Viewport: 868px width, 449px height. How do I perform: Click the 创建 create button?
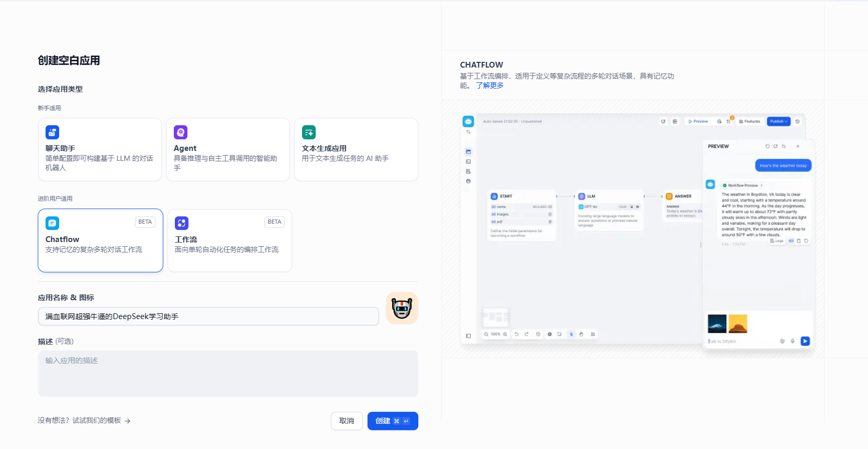tap(393, 421)
